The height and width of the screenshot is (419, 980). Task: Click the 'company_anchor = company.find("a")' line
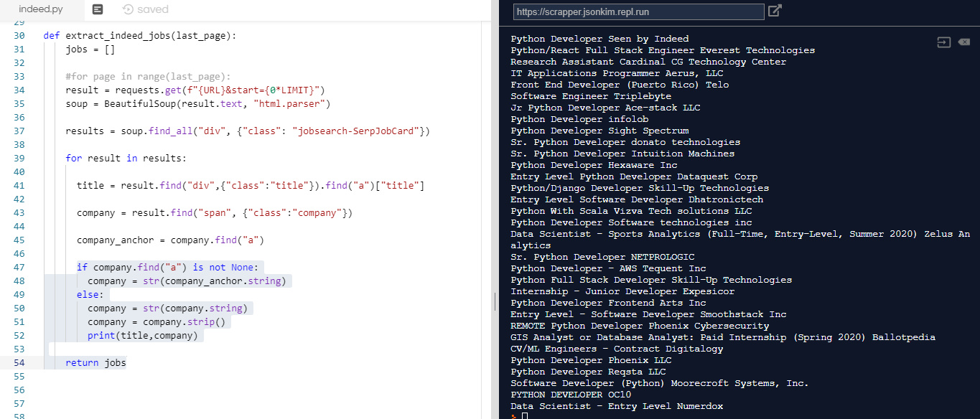(170, 240)
